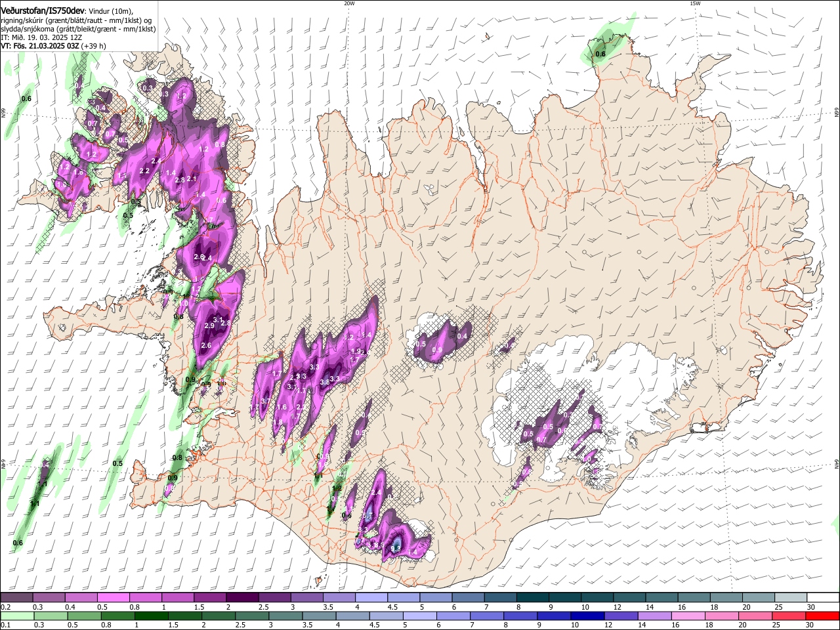Click the pale green 0.1 swatch in rain legend
This screenshot has width=840, height=630.
16,616
